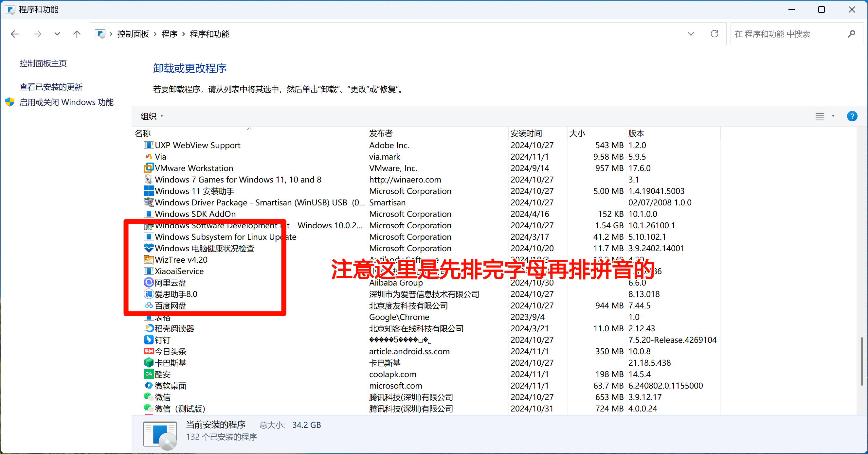Select the 今日头条 icon
This screenshot has width=868, height=454.
(x=149, y=351)
